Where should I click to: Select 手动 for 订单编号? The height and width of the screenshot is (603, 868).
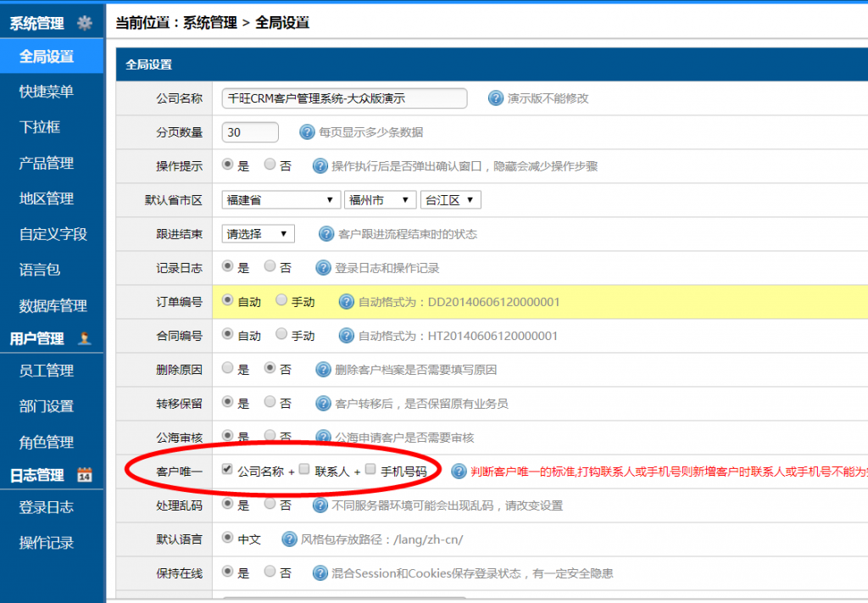(x=281, y=299)
